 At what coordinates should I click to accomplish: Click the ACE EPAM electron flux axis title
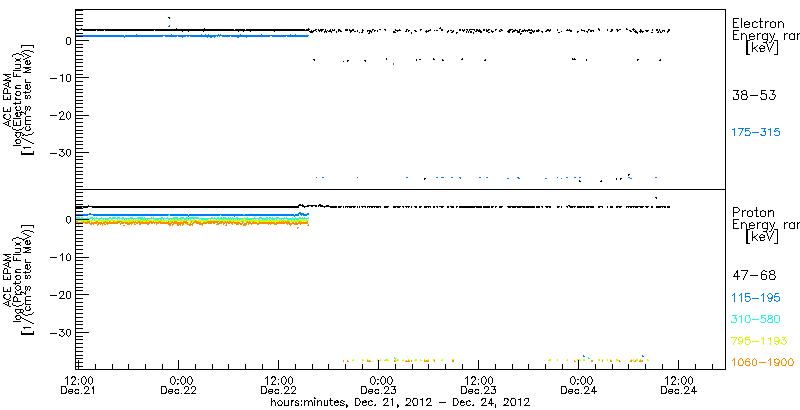(18, 99)
